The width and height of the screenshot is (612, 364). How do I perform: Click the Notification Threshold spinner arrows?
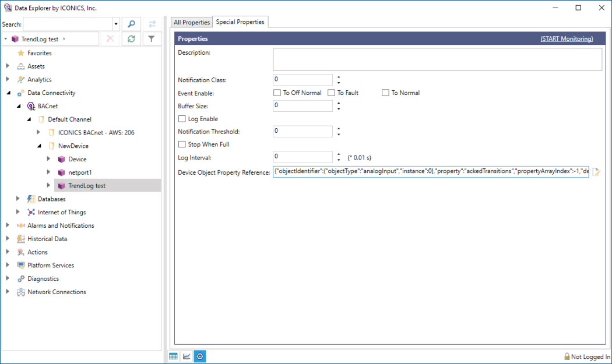point(339,132)
